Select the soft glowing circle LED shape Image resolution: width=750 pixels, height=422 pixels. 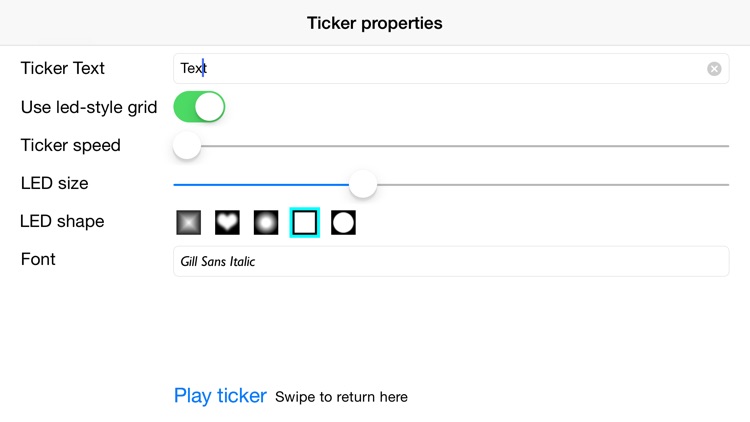click(266, 222)
